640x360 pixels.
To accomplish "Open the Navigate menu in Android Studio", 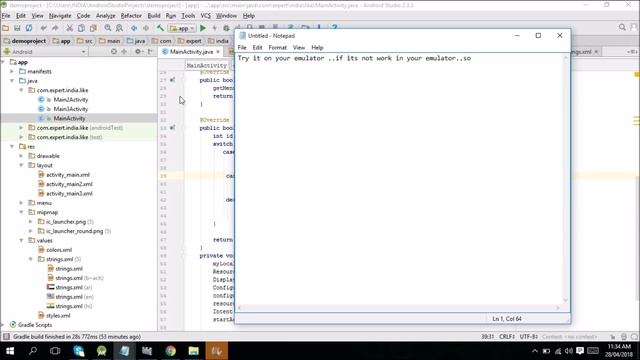I will coord(60,16).
